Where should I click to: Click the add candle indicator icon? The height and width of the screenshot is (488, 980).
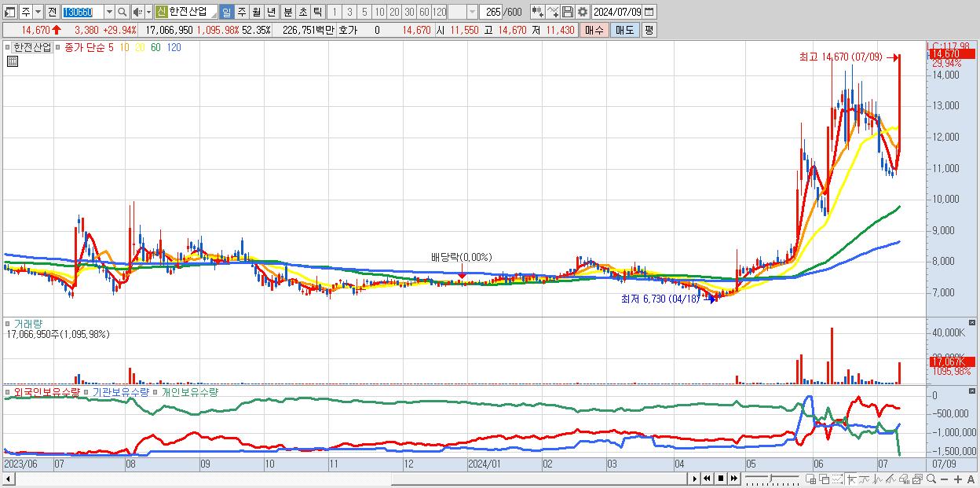(538, 12)
